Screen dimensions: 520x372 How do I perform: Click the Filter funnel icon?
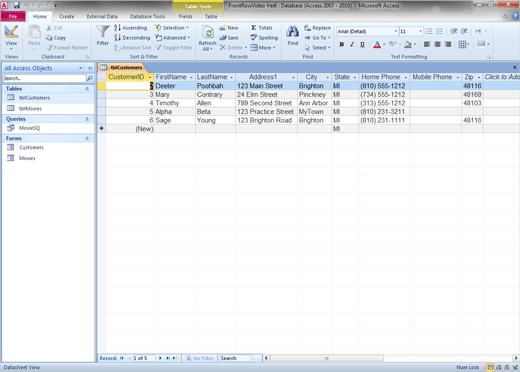coord(102,32)
